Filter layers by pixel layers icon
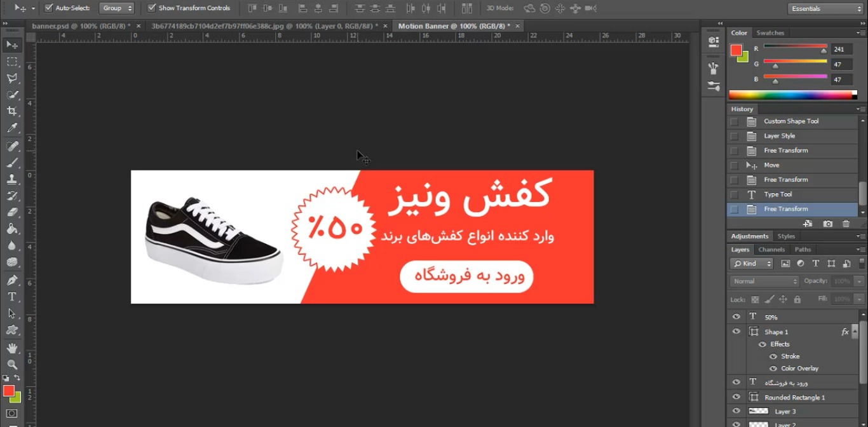This screenshot has height=427, width=868. [x=785, y=264]
